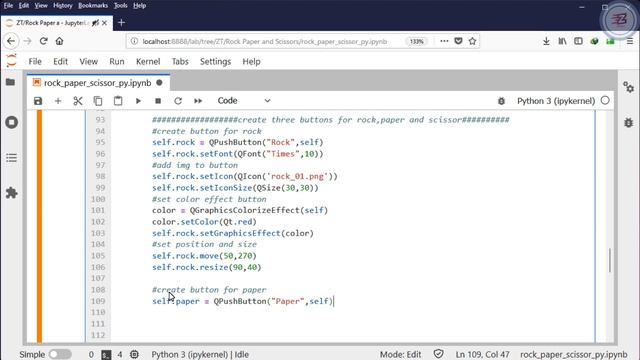640x360 pixels.
Task: Reset the 133% zoom level badge
Action: pyautogui.click(x=416, y=41)
